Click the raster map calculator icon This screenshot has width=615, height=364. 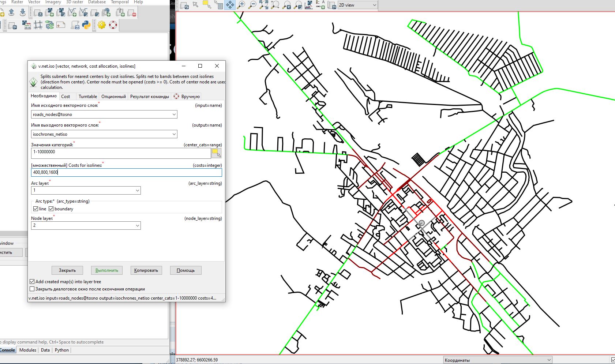(27, 25)
